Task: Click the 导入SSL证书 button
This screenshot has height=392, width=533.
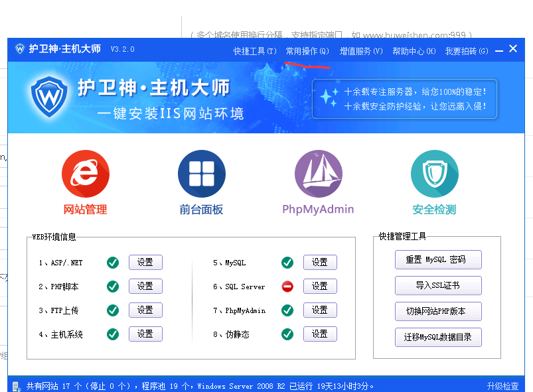Action: (438, 285)
